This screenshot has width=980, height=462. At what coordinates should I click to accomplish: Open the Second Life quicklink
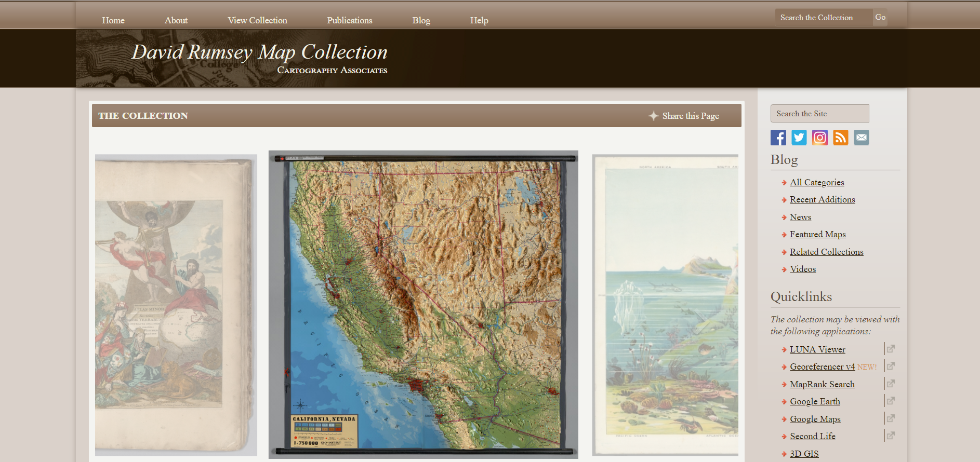point(813,436)
